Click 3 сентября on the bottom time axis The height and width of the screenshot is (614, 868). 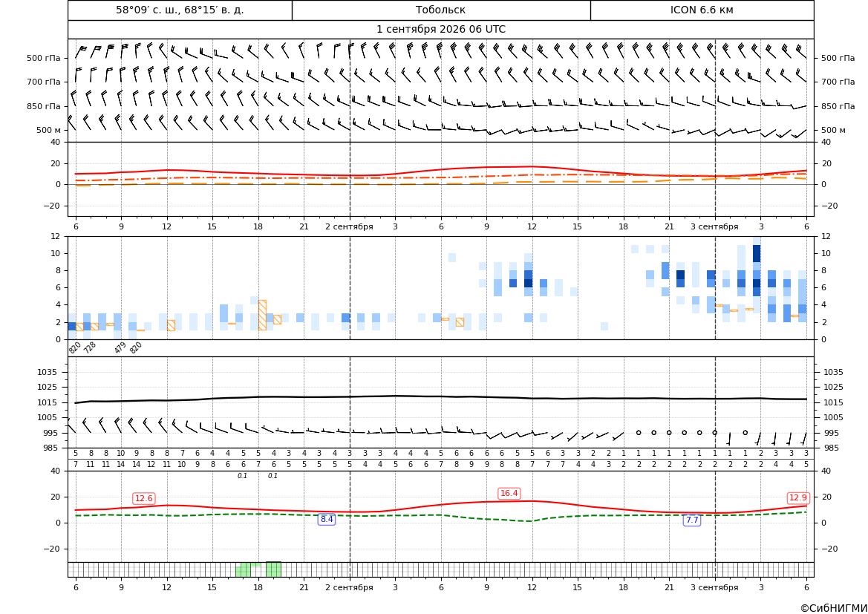(x=714, y=587)
